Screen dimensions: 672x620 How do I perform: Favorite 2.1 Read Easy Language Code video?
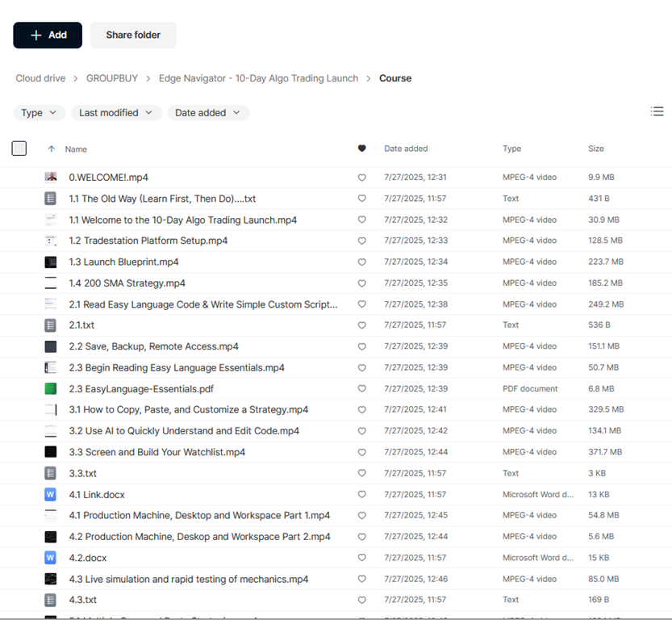coord(361,304)
